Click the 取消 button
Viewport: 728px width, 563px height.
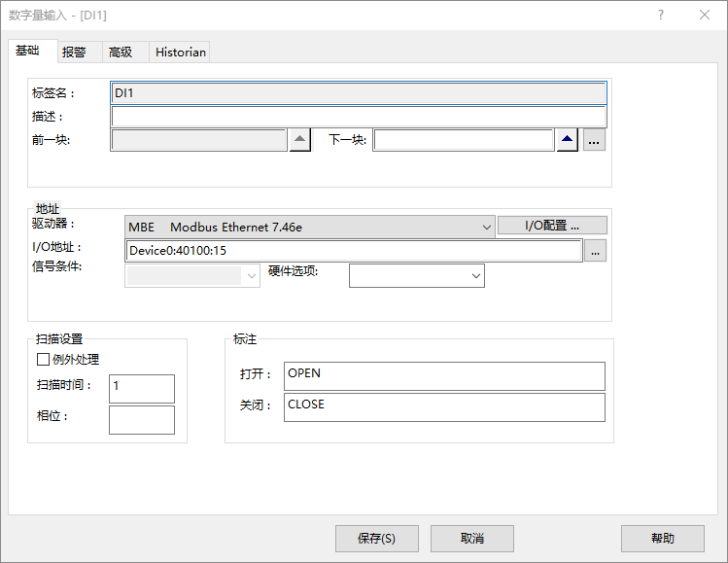tap(471, 539)
